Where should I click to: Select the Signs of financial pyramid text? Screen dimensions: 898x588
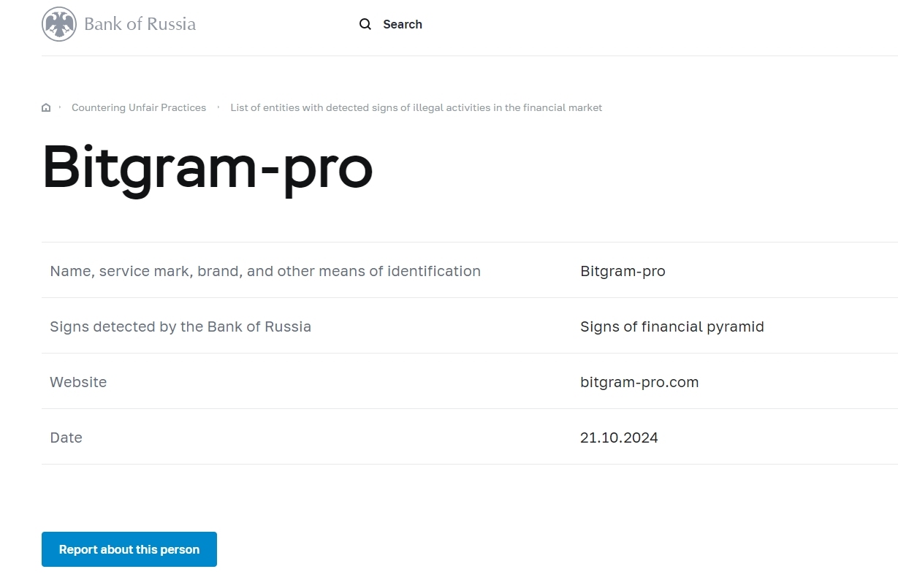(671, 327)
